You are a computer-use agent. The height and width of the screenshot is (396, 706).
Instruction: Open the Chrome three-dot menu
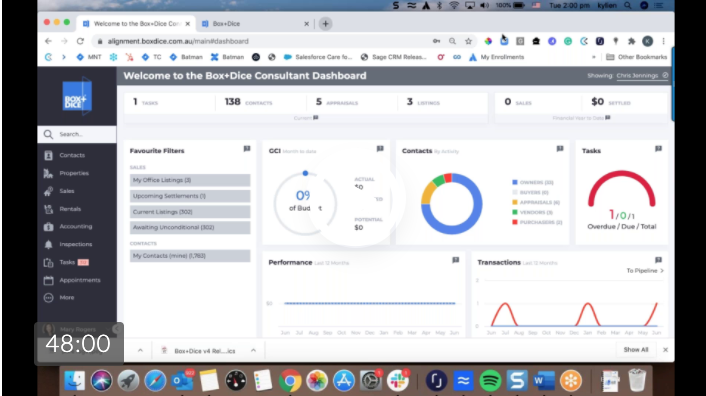663,41
